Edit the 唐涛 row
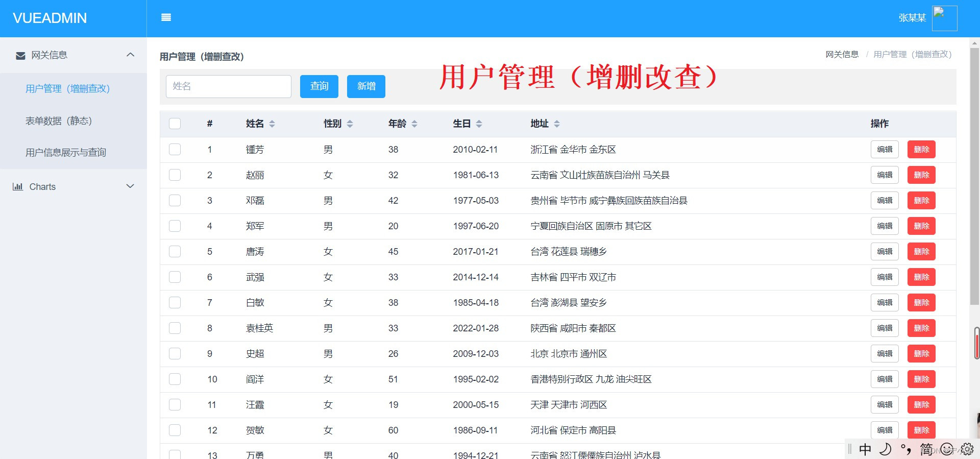980x459 pixels. tap(885, 251)
